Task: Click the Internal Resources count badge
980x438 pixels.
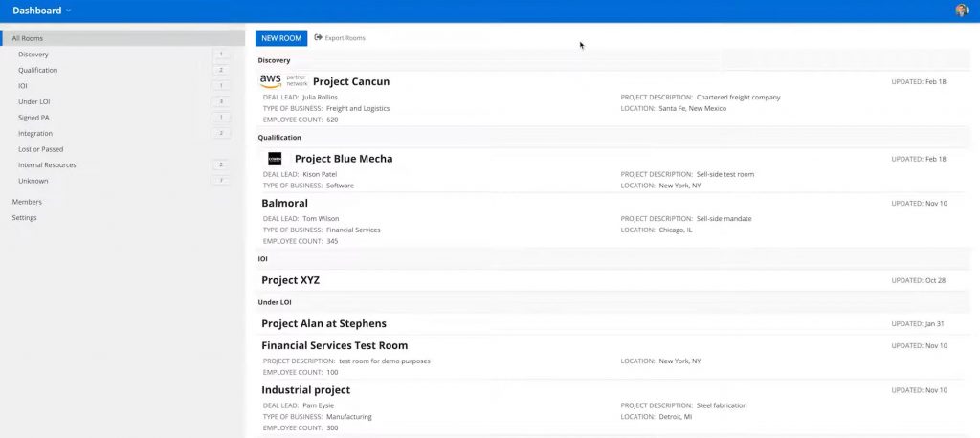Action: pyautogui.click(x=221, y=164)
